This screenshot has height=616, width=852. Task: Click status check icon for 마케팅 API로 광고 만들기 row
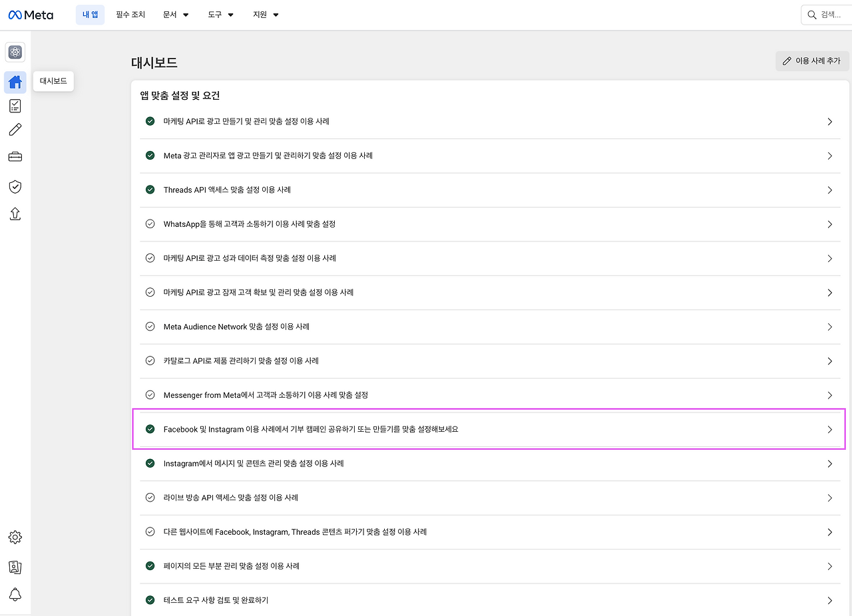tap(150, 121)
